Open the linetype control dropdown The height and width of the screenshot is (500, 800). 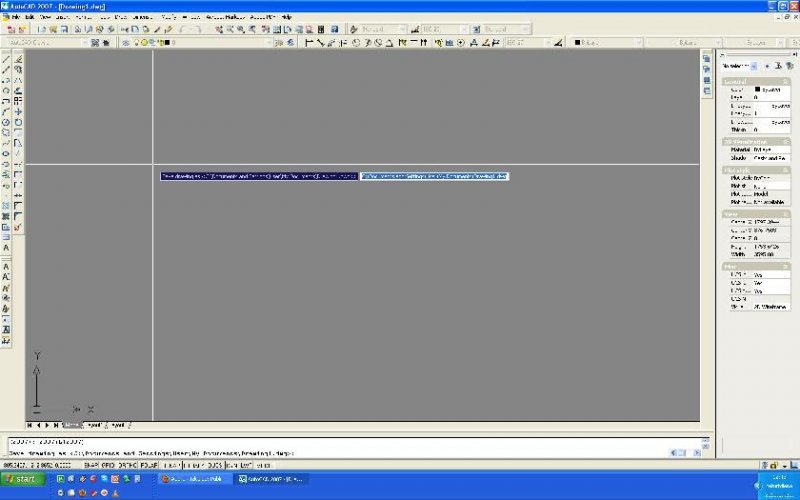coord(717,42)
